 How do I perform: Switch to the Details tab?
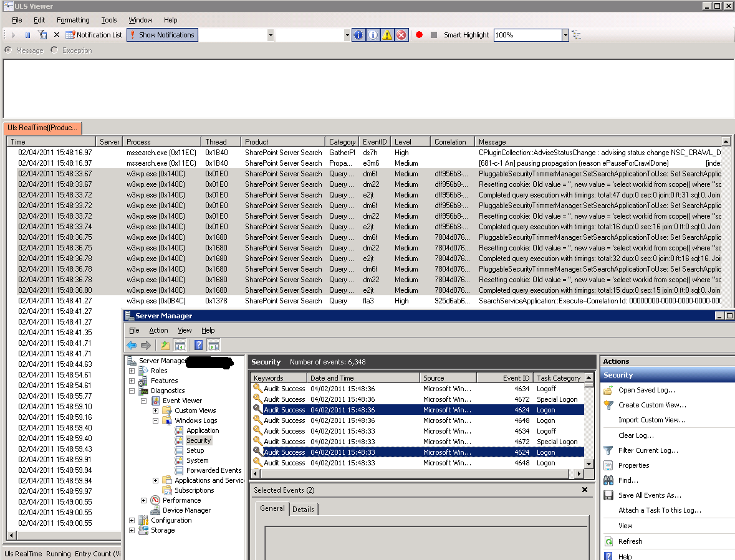(x=303, y=509)
